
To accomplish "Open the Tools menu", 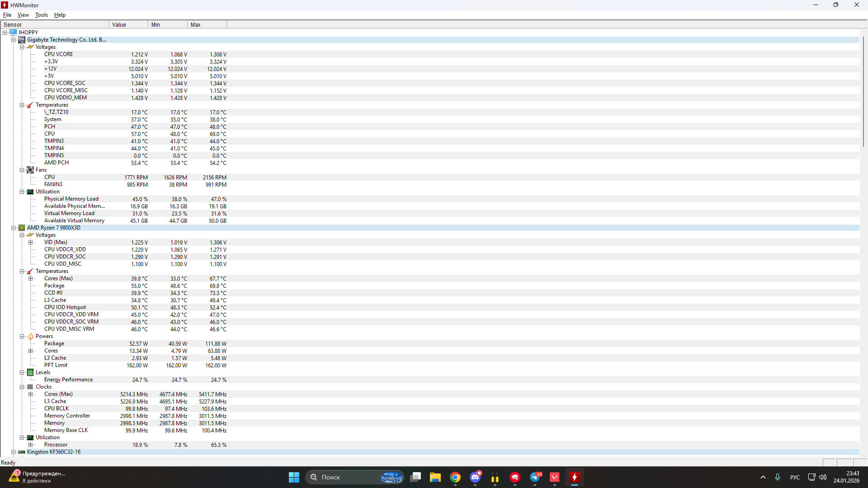I will [x=41, y=15].
